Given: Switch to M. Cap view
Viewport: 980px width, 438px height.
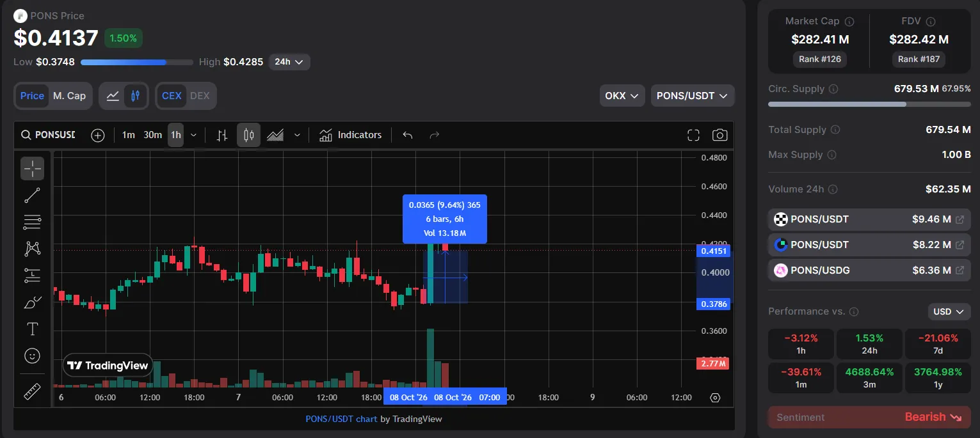Looking at the screenshot, I should 69,96.
